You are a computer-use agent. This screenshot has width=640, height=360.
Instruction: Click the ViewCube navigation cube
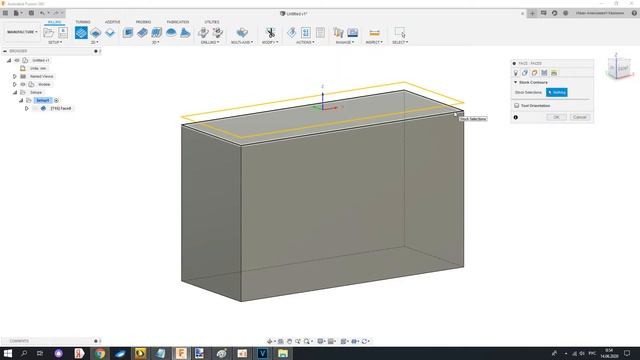(619, 68)
